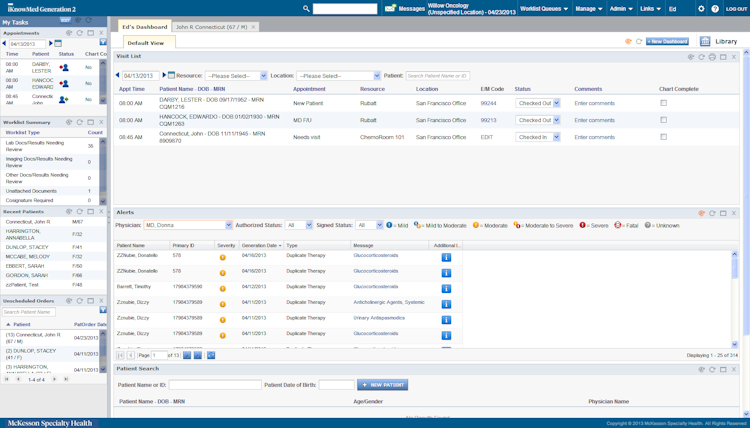Open info icon for Urinary Antispasmodics alert

[446, 319]
